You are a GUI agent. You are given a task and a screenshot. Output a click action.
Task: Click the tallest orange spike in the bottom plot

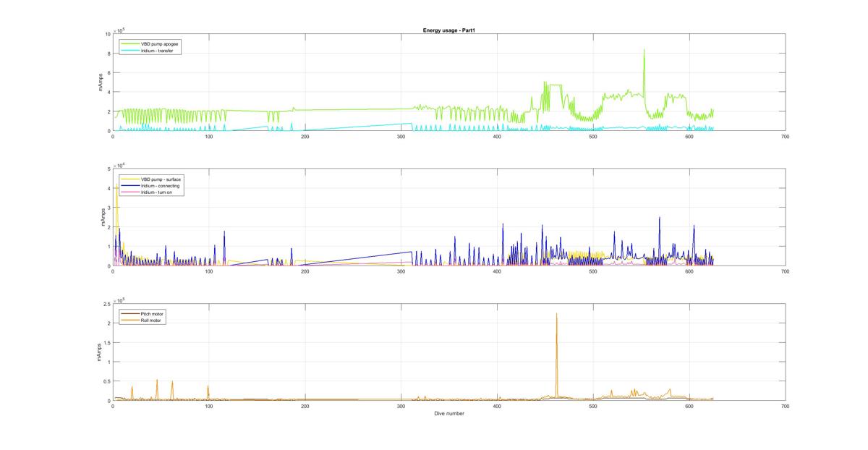(556, 315)
